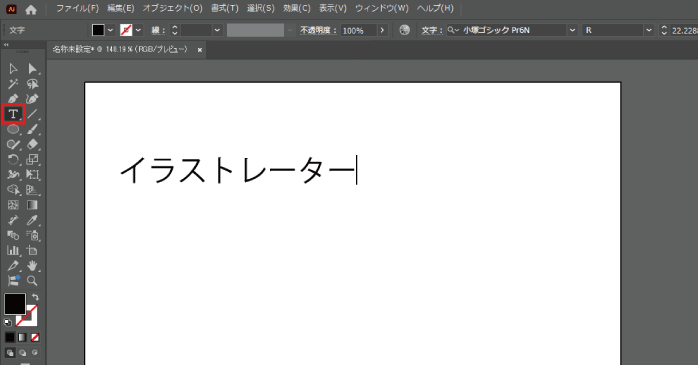Expand the stroke weight dropdown
Viewport: 698px width, 365px height.
pyautogui.click(x=217, y=30)
